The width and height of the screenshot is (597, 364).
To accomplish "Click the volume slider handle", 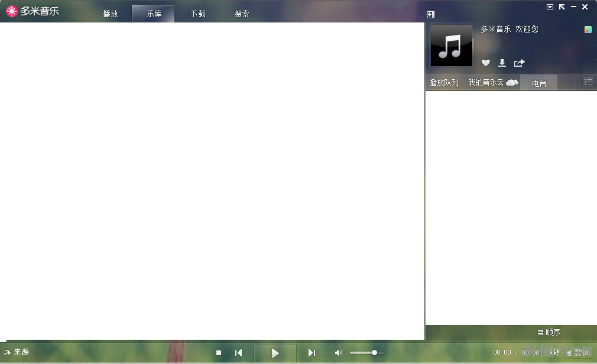I will (x=374, y=353).
